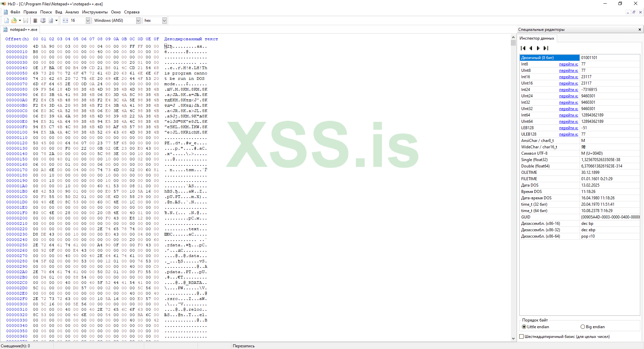The image size is (644, 349).
Task: Click the document system icon beside Файл menu
Action: [6, 12]
